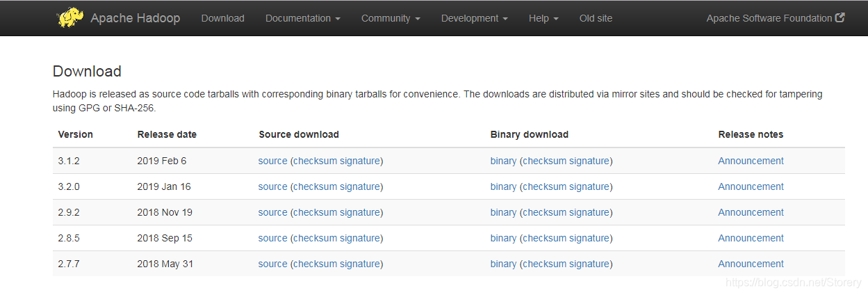Click the Release date column header
Image resolution: width=868 pixels, height=295 pixels.
[x=167, y=134]
